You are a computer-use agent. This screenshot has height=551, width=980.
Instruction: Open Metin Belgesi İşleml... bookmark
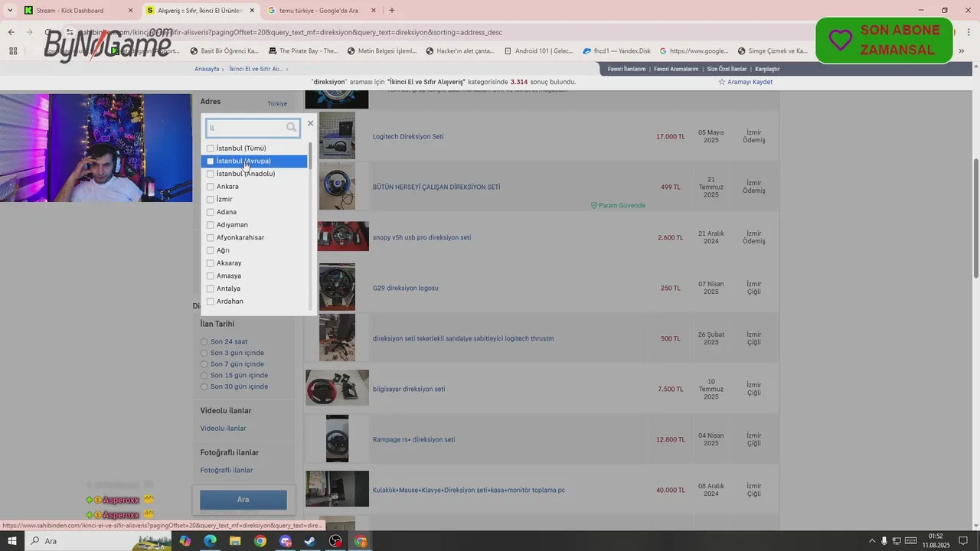pos(382,51)
